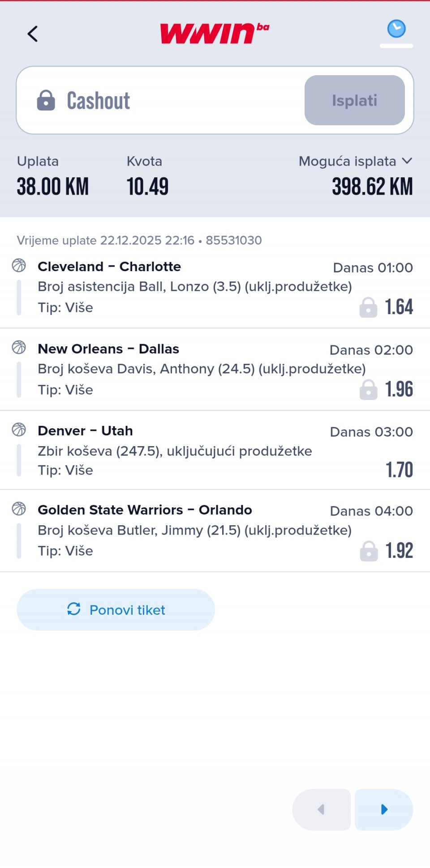Tap the Denver - Utah 1.70 odds

tap(399, 470)
